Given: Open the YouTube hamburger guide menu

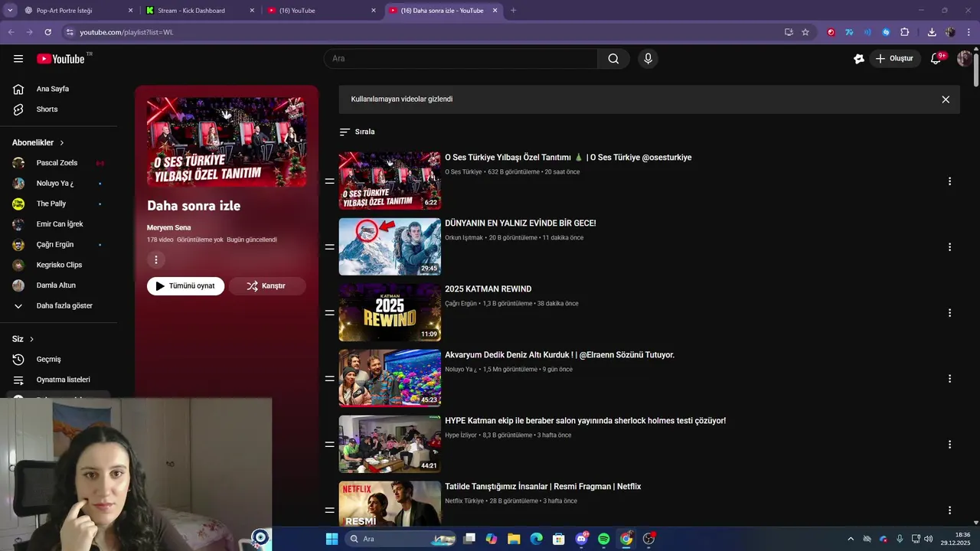Looking at the screenshot, I should click(x=18, y=59).
